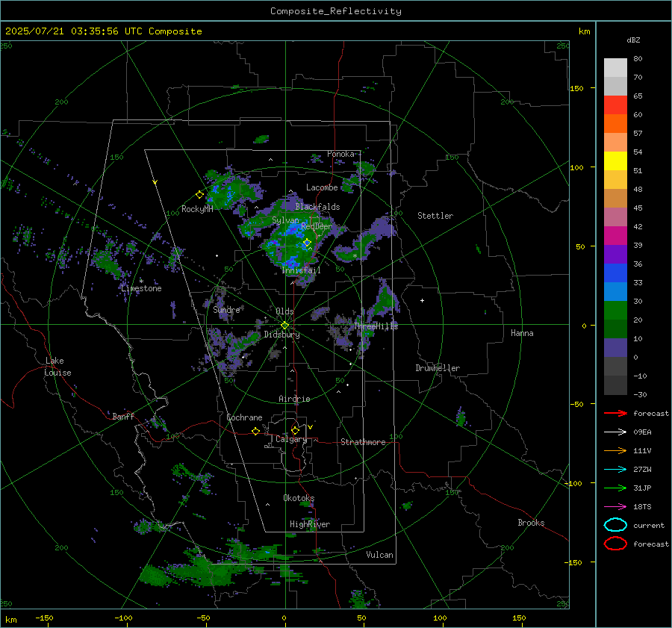
Task: Click the ThreeHills town label
Action: point(376,326)
